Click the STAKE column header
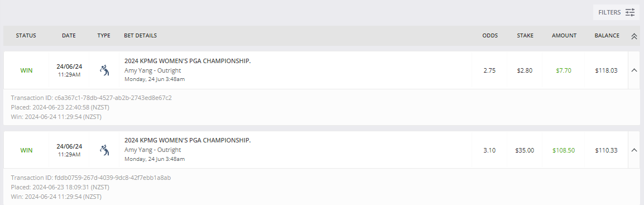This screenshot has width=644, height=205. click(525, 36)
